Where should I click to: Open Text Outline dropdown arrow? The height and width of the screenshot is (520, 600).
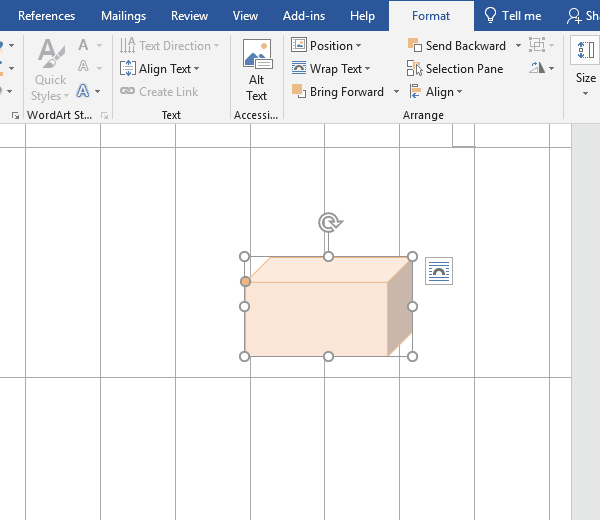[99, 68]
